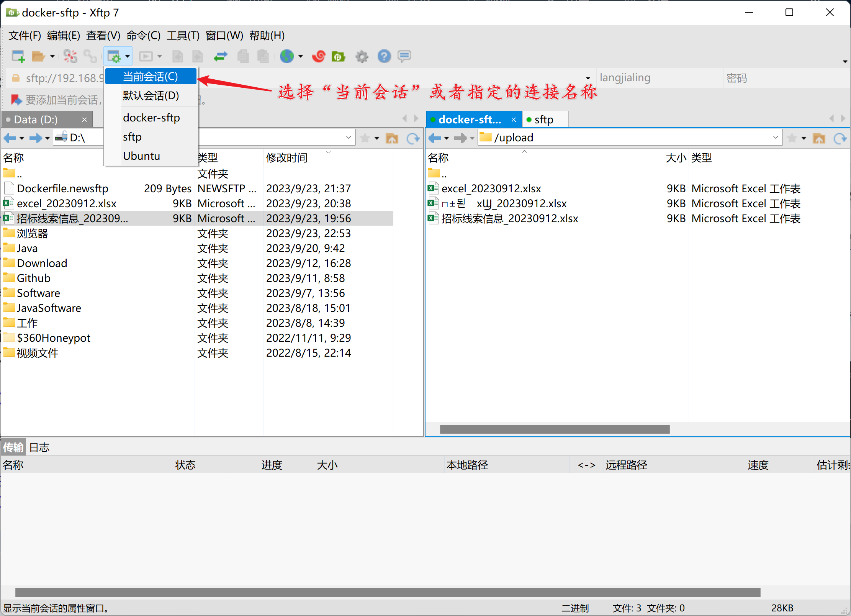Open the local path D:\ dropdown
851x616 pixels.
(x=349, y=138)
